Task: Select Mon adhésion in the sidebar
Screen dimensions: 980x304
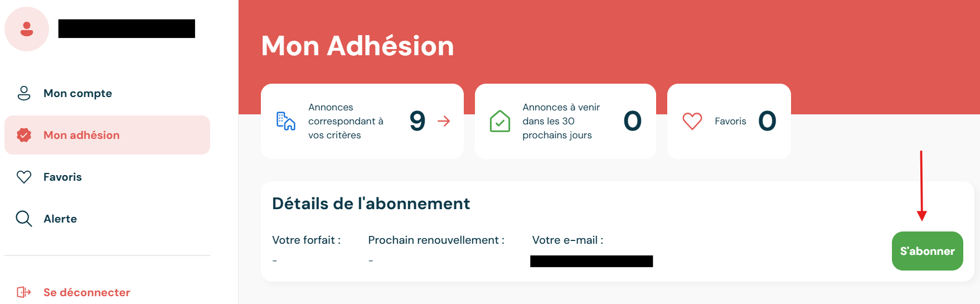Action: [107, 135]
